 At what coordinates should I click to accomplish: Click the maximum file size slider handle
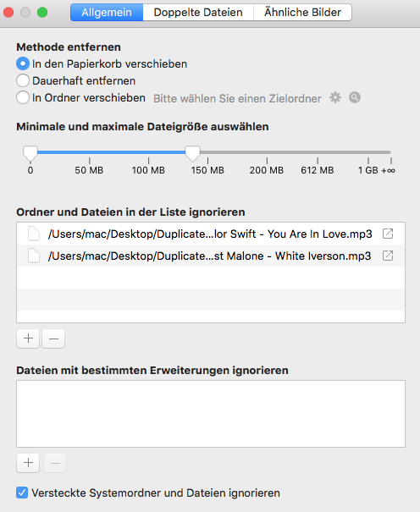(x=193, y=153)
